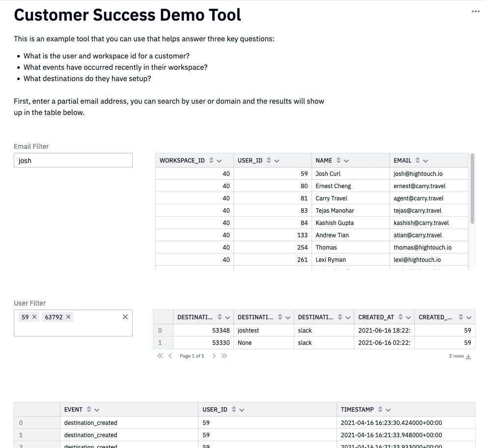
Task: Open the EVENT column dropdown menu
Action: 97,410
